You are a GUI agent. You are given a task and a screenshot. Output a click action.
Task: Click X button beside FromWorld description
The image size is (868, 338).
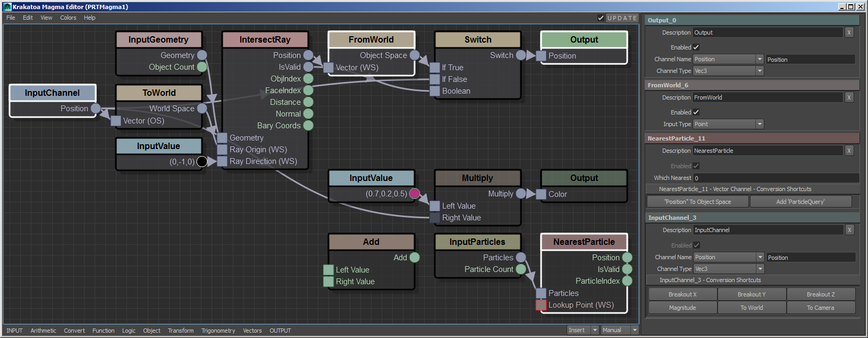tap(849, 97)
